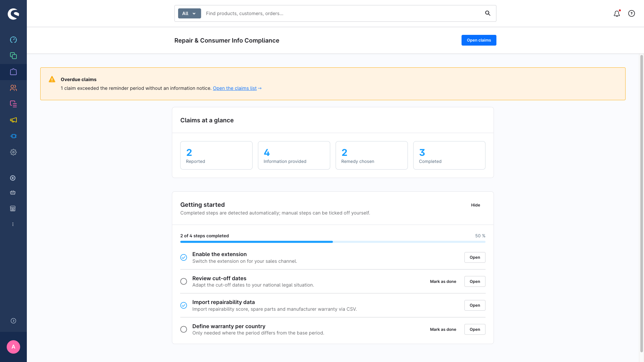Click the 50 % progress label

click(480, 236)
